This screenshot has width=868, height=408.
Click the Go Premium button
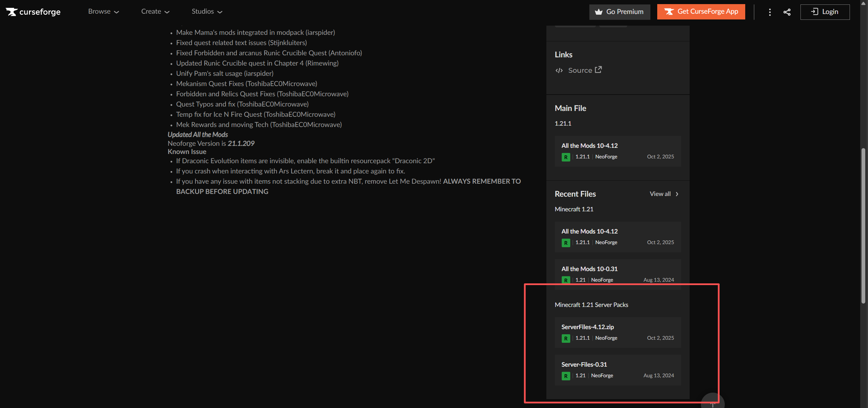[619, 12]
